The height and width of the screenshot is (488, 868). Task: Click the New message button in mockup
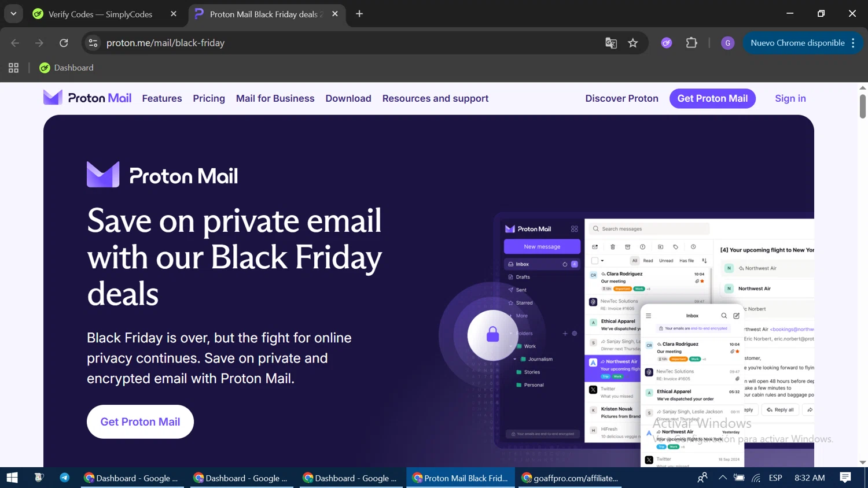click(x=542, y=246)
